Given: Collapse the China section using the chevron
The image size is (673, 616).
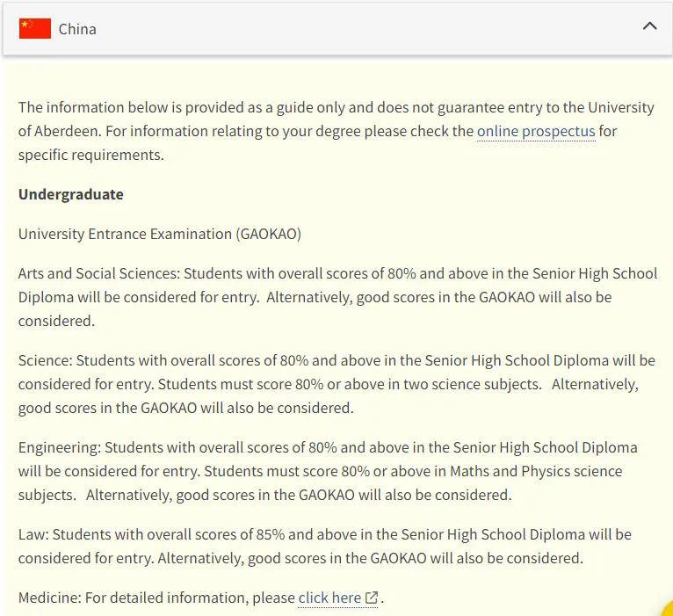Looking at the screenshot, I should point(649,26).
